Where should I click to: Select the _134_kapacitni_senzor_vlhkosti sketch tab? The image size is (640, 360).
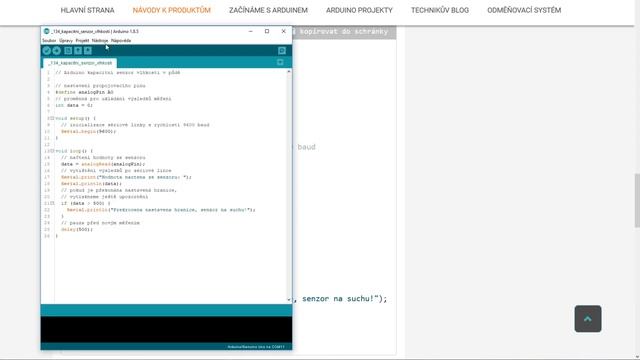[x=80, y=63]
